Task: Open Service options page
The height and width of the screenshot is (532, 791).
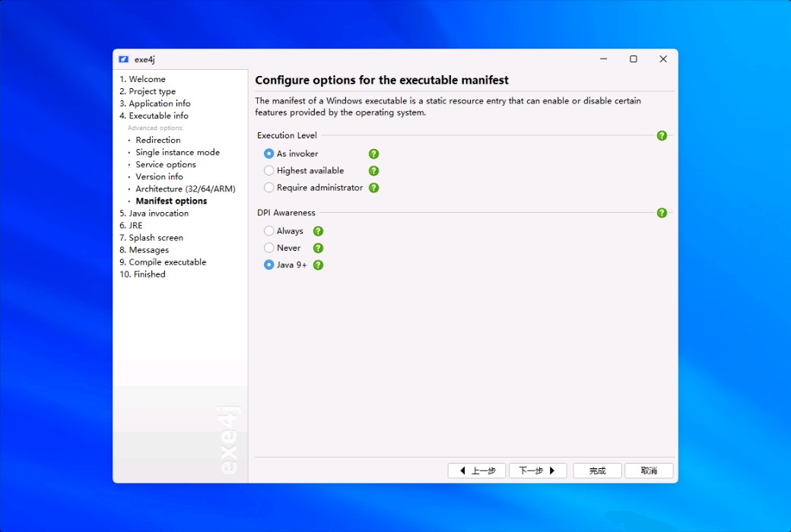Action: point(166,164)
